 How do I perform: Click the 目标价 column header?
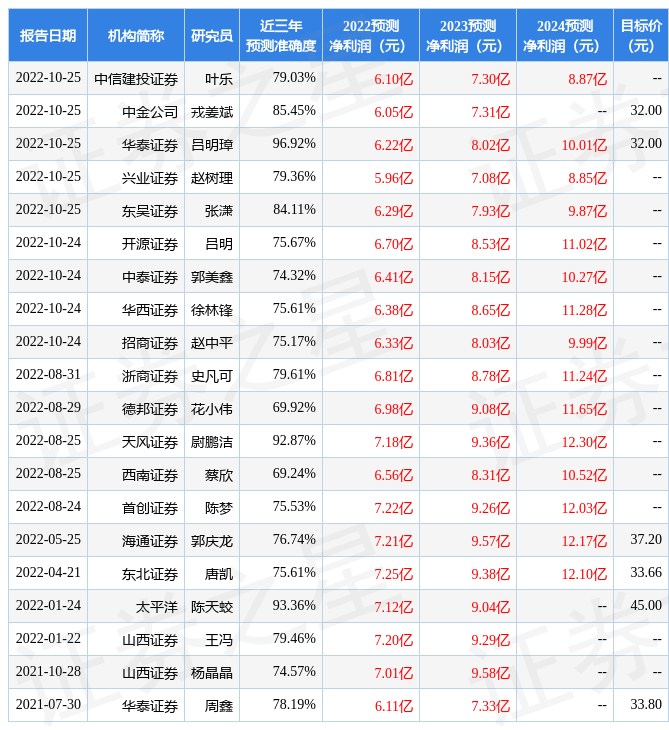pyautogui.click(x=641, y=35)
